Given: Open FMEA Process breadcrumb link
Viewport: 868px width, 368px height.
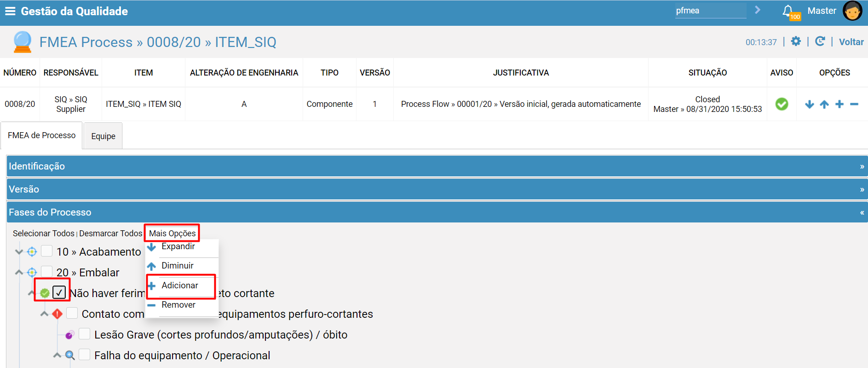Looking at the screenshot, I should tap(86, 42).
